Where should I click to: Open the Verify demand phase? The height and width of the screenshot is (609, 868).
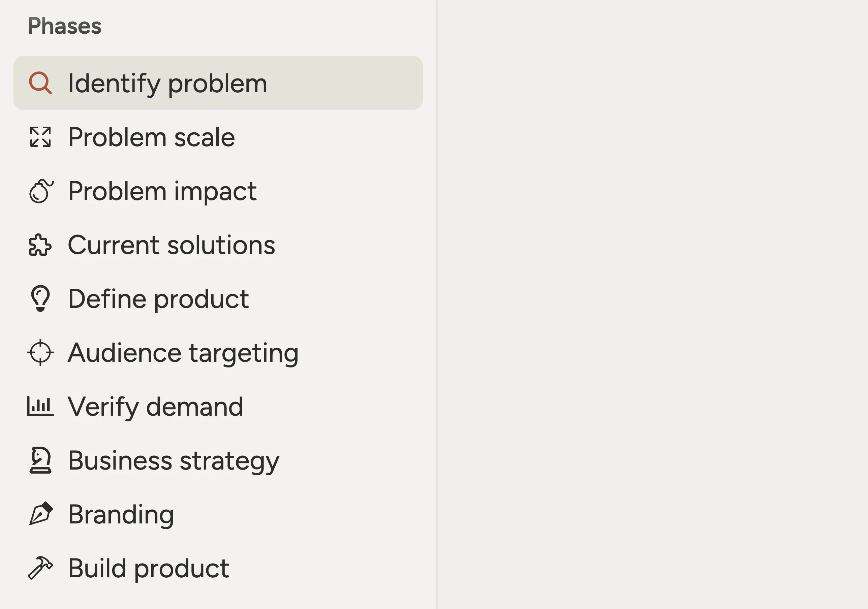pos(155,407)
